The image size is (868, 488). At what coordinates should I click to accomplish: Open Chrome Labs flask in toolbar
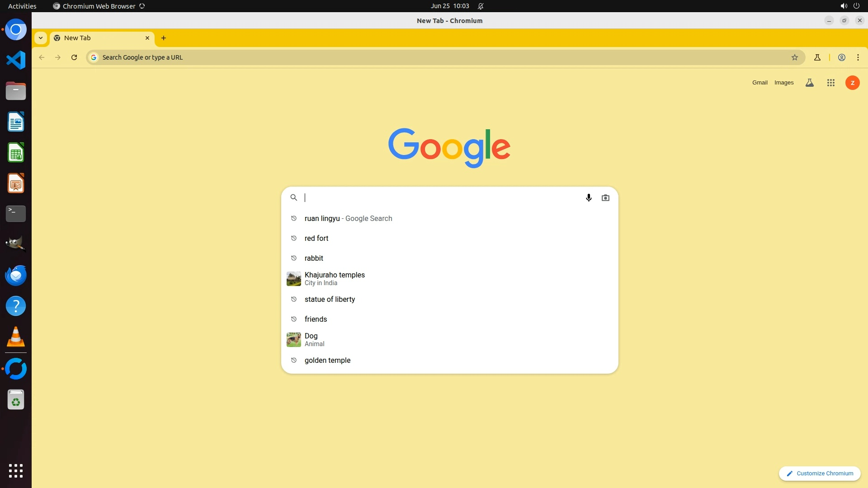click(817, 57)
